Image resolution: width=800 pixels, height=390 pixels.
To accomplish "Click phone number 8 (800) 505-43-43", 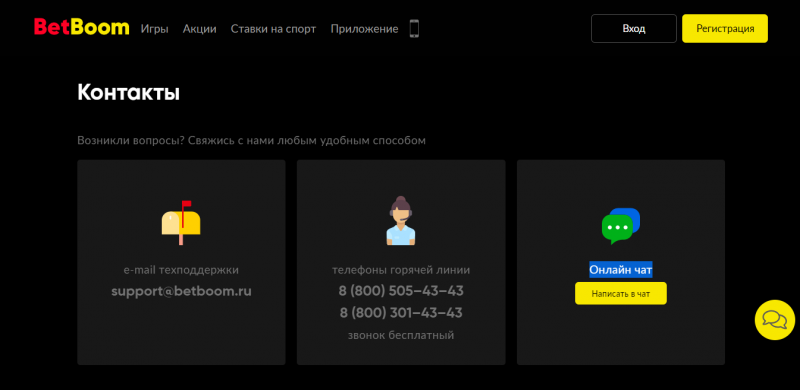I will (x=401, y=291).
